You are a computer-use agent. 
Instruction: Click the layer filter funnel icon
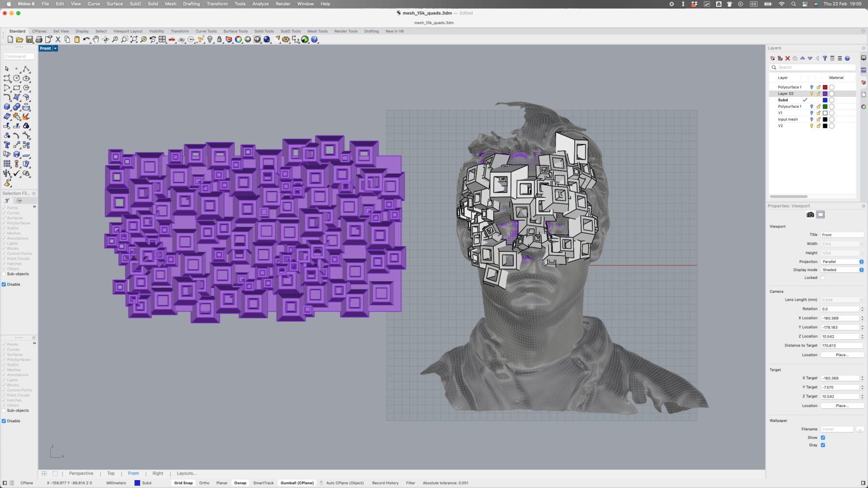click(825, 58)
